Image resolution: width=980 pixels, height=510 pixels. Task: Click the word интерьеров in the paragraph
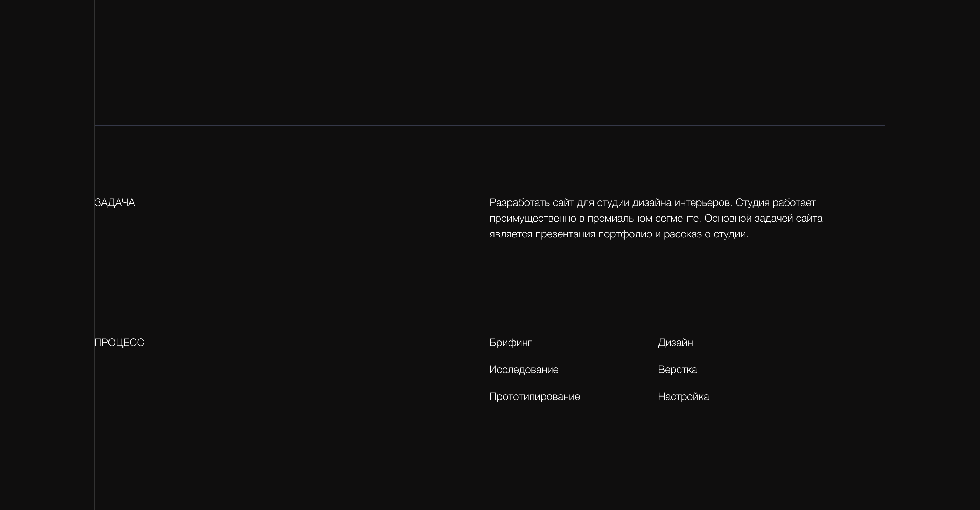coord(703,202)
